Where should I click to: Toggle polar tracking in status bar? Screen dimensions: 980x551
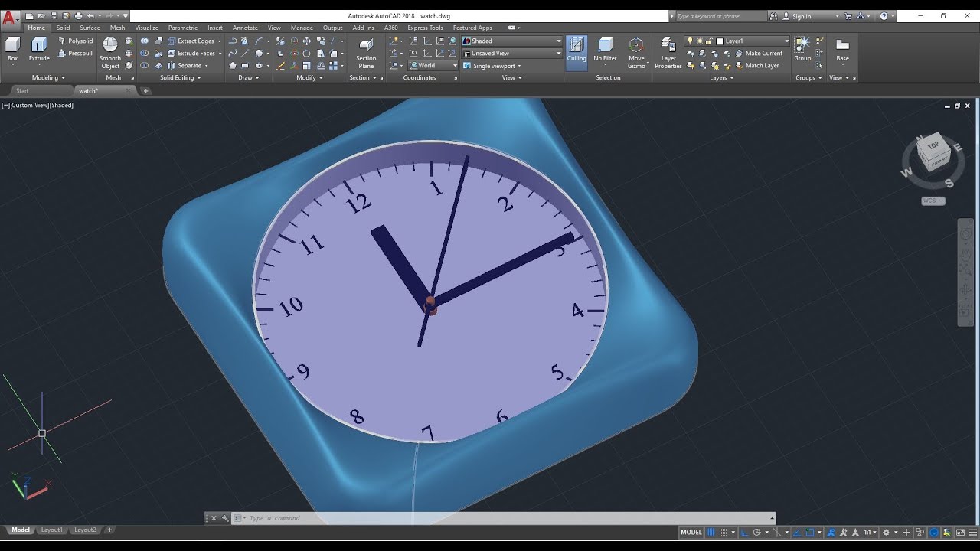pyautogui.click(x=756, y=532)
